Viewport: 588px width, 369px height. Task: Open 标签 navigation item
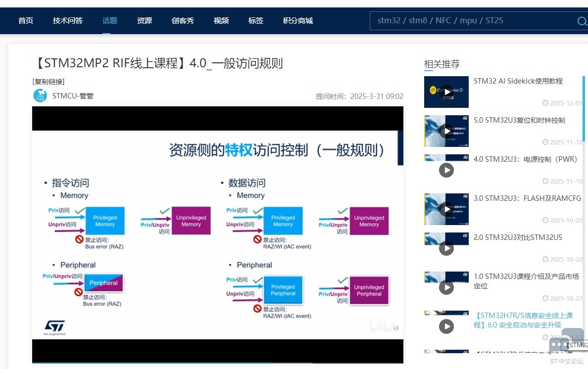tap(256, 21)
